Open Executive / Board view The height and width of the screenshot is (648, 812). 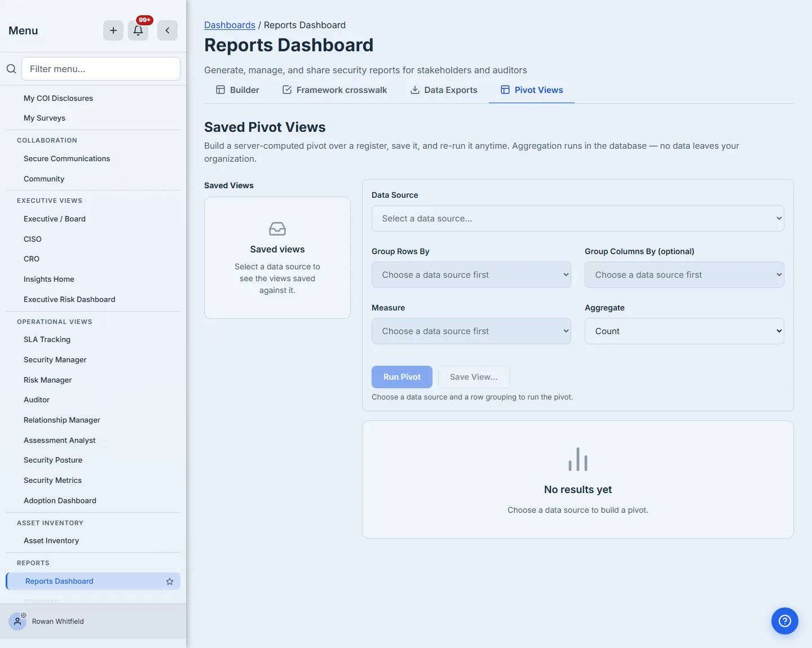55,219
